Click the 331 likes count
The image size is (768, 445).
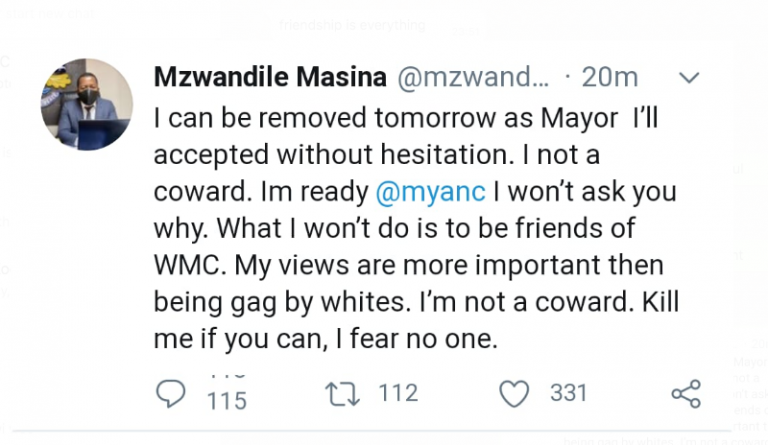coord(568,394)
